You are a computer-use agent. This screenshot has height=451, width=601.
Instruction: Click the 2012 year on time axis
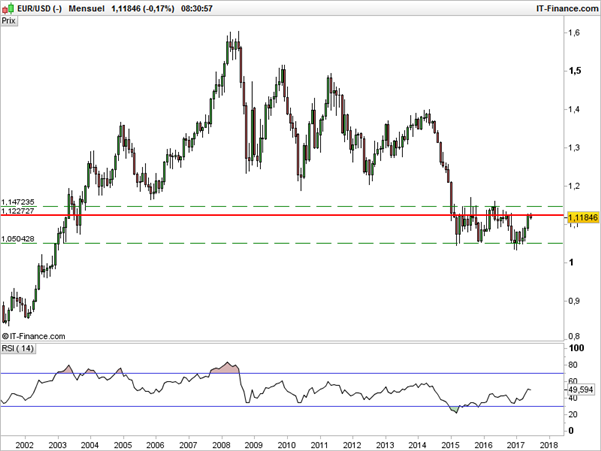[x=352, y=445]
